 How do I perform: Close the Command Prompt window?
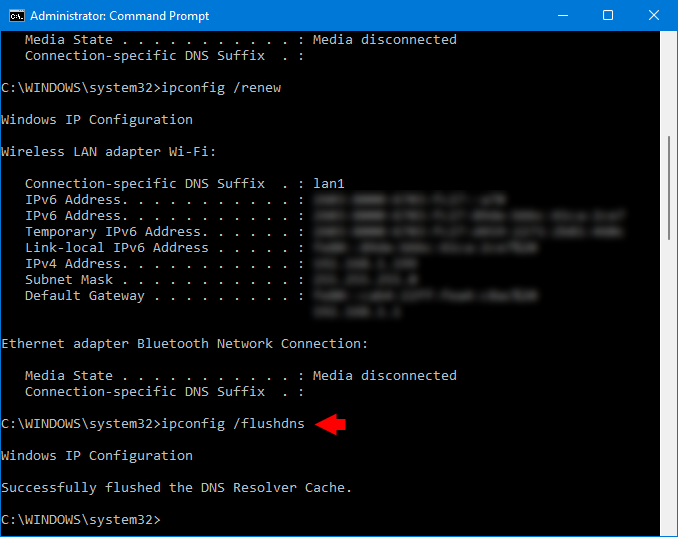tap(654, 16)
